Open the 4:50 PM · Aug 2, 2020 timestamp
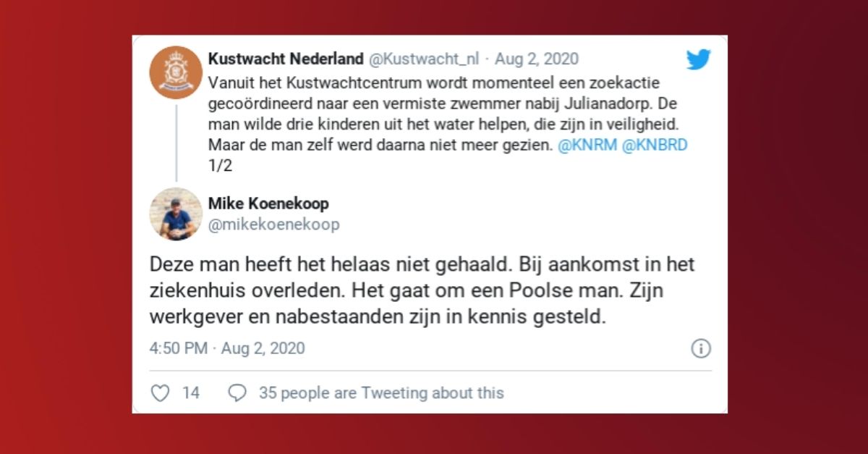The height and width of the screenshot is (454, 868). click(x=227, y=348)
